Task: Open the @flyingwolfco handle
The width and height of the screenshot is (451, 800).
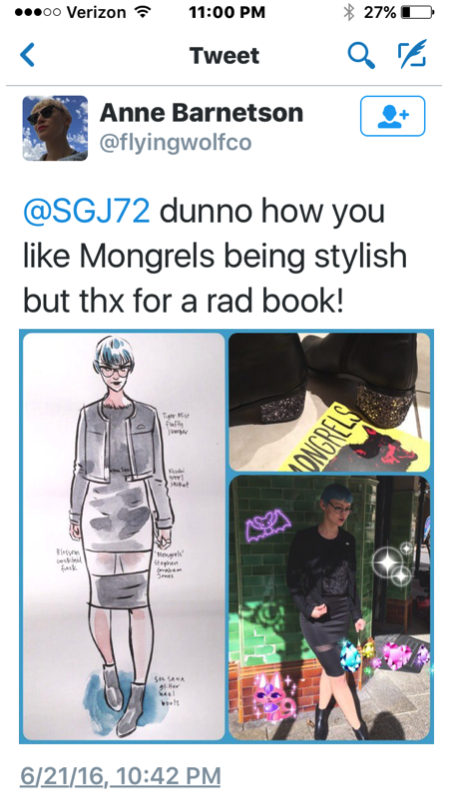Action: [176, 143]
